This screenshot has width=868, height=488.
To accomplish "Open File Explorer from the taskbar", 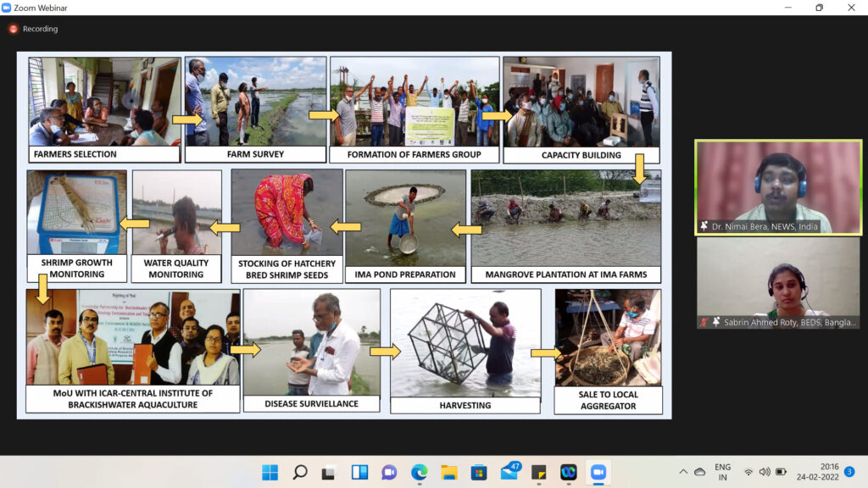I will click(449, 472).
